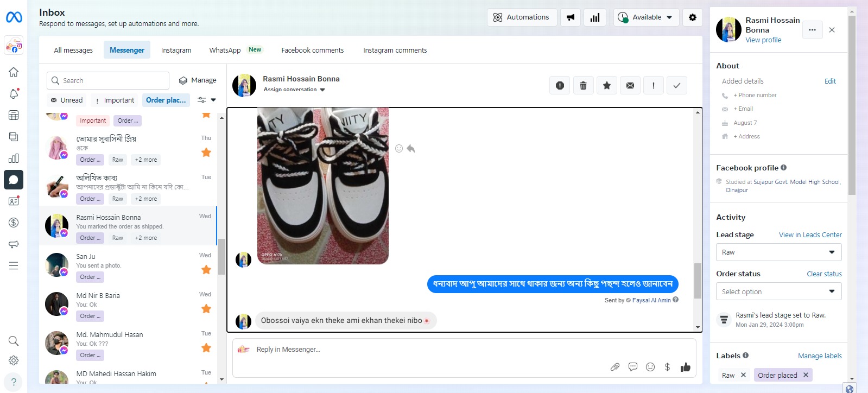This screenshot has width=868, height=393.
Task: Attach a file with paperclip icon
Action: click(x=615, y=367)
